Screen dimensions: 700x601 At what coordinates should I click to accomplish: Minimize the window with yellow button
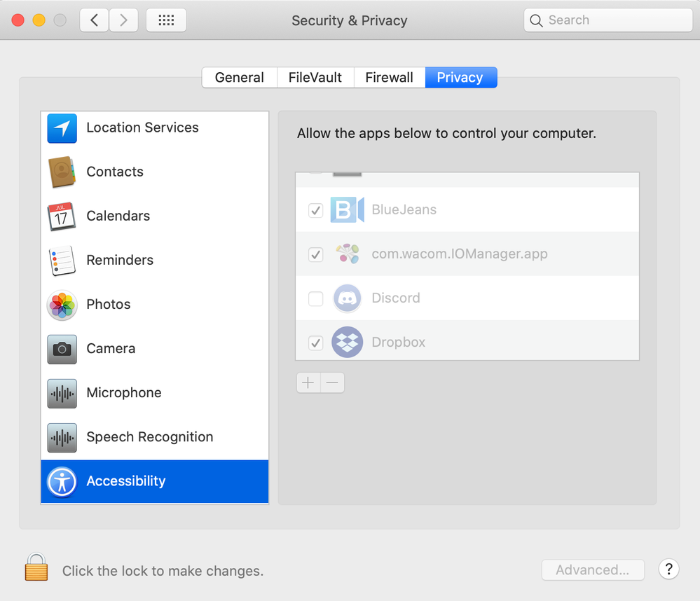pyautogui.click(x=39, y=20)
